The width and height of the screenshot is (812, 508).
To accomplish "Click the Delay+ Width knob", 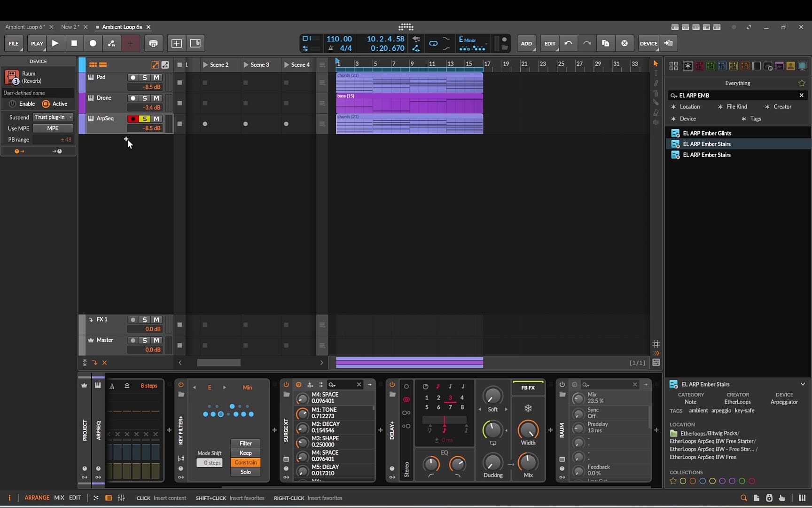I will (528, 430).
